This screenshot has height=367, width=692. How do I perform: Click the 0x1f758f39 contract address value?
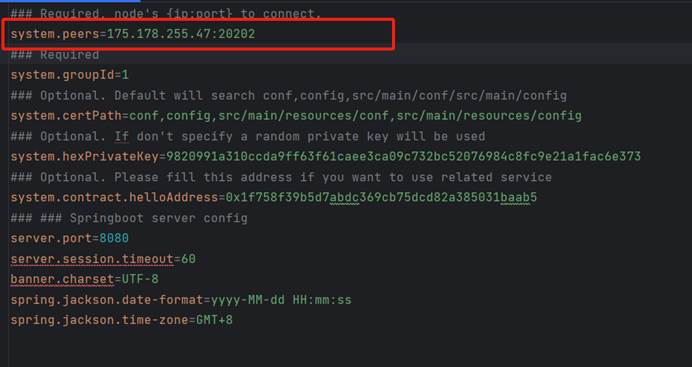[x=381, y=197]
